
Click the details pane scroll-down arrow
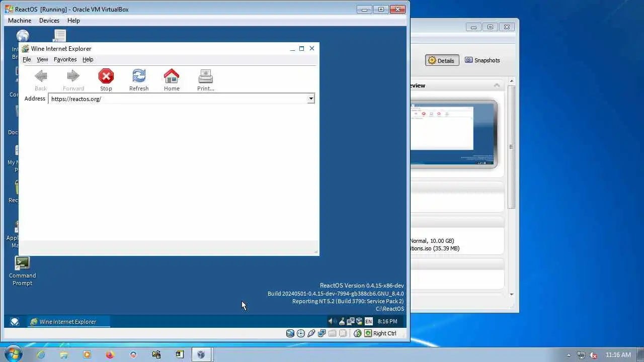coord(512,295)
